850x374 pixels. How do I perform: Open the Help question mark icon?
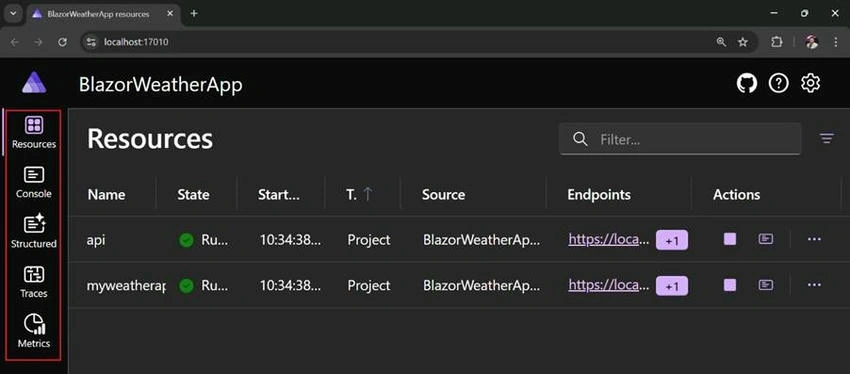point(778,83)
